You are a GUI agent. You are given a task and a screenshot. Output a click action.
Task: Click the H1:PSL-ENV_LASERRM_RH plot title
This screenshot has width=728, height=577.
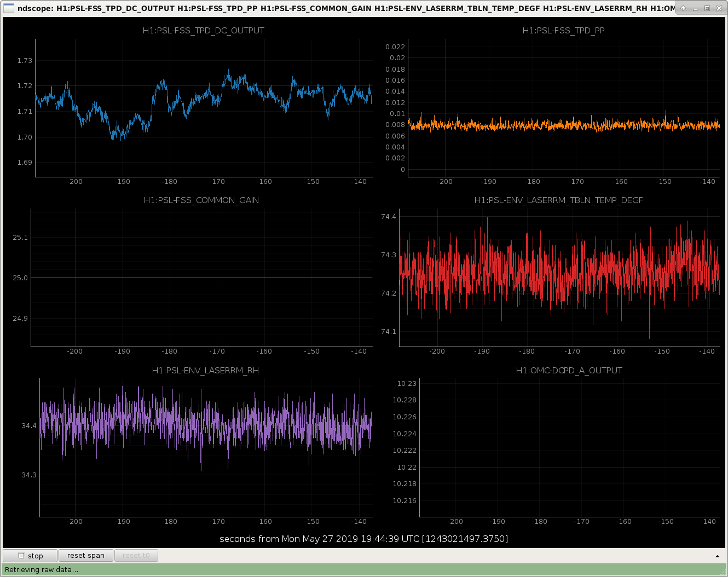tap(205, 371)
